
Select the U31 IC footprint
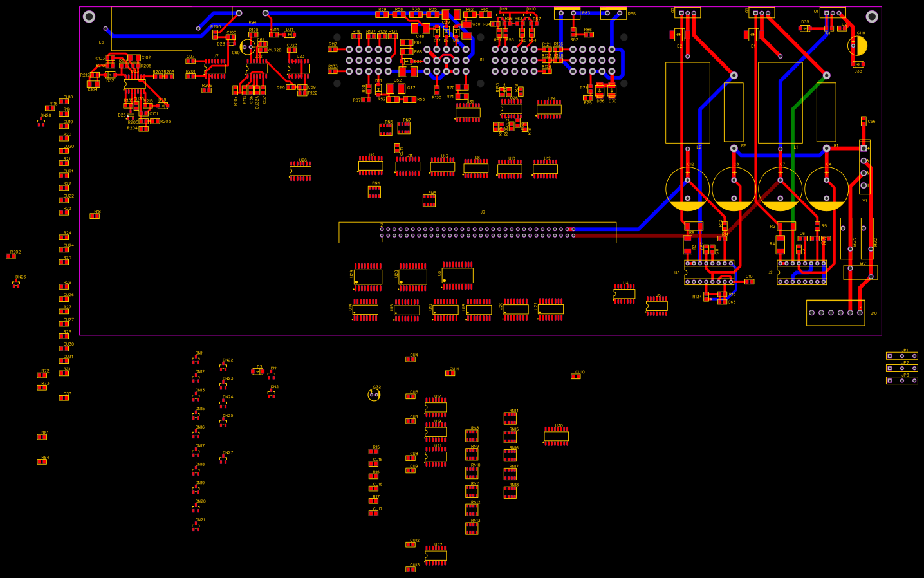coord(468,112)
